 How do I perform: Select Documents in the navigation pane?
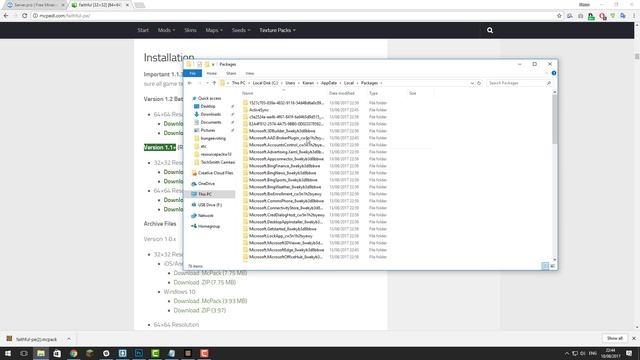coord(211,122)
